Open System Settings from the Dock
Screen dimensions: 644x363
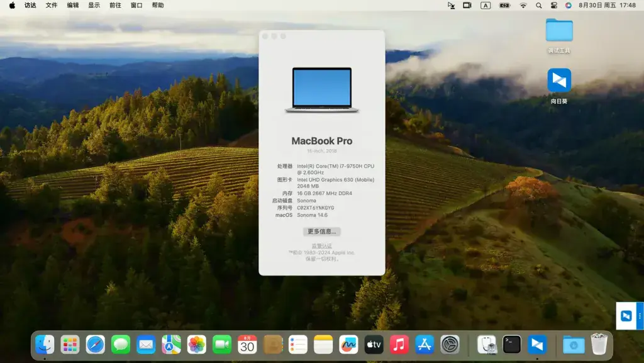coord(450,345)
